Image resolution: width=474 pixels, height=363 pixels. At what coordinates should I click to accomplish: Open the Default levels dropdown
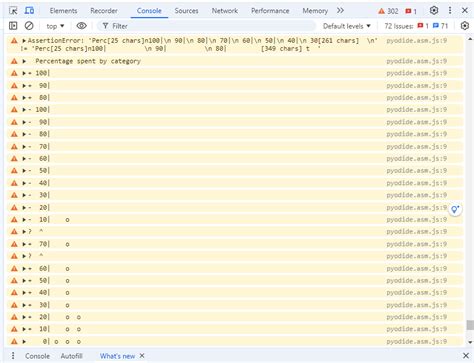pos(347,26)
